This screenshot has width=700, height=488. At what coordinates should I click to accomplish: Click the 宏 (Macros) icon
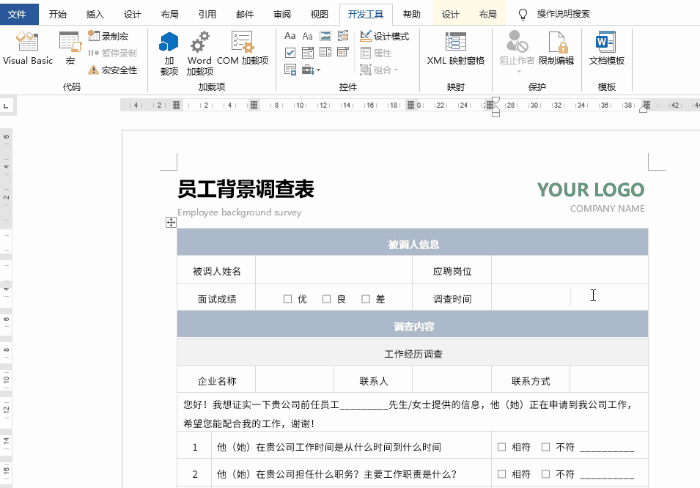[70, 48]
